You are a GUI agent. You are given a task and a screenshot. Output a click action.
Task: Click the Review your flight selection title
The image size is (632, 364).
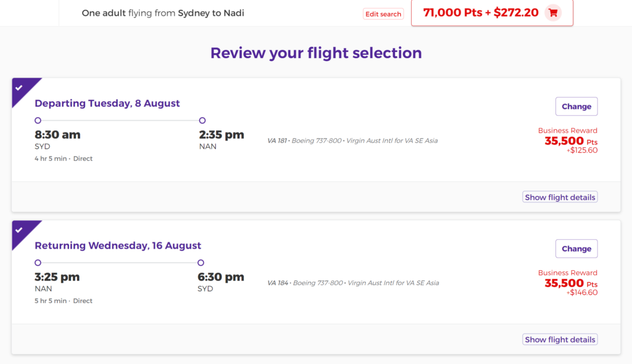click(x=316, y=53)
